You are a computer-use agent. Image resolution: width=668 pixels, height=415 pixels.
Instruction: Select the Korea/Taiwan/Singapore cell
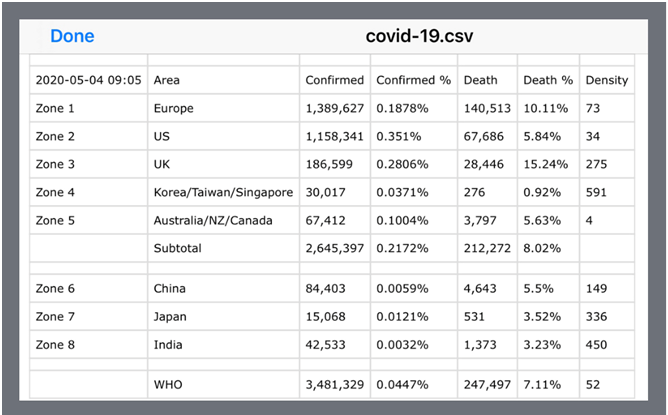[223, 192]
